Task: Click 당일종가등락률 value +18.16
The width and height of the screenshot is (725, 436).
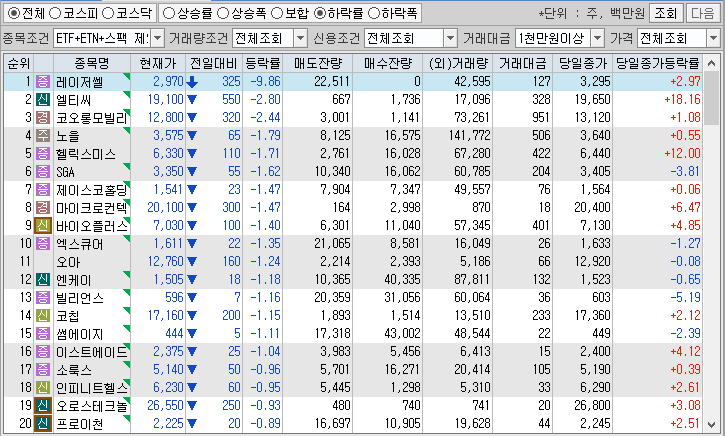Action: (682, 99)
